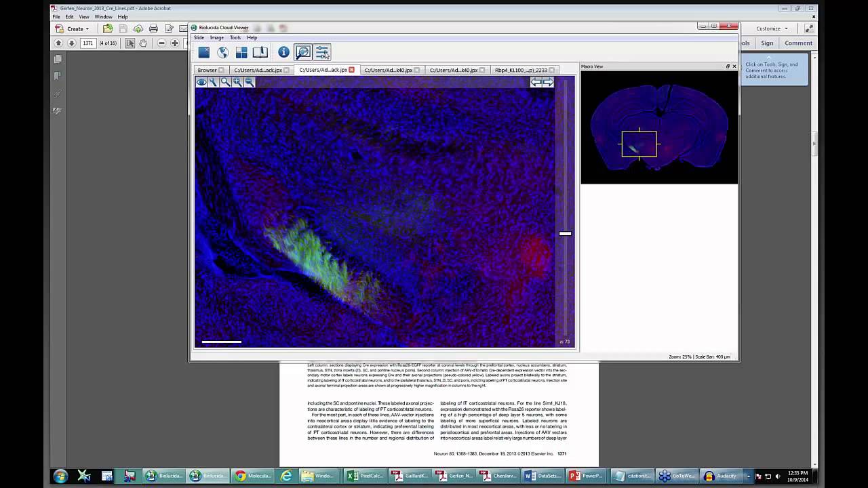The image size is (868, 488).
Task: Open the bookmarks panel in Acrobat sidebar
Action: coord(58,76)
